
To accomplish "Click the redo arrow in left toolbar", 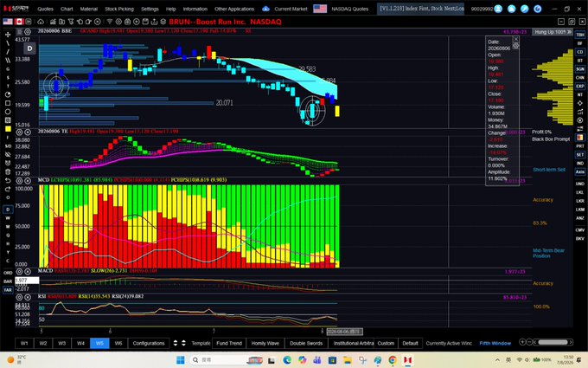I will tap(8, 189).
